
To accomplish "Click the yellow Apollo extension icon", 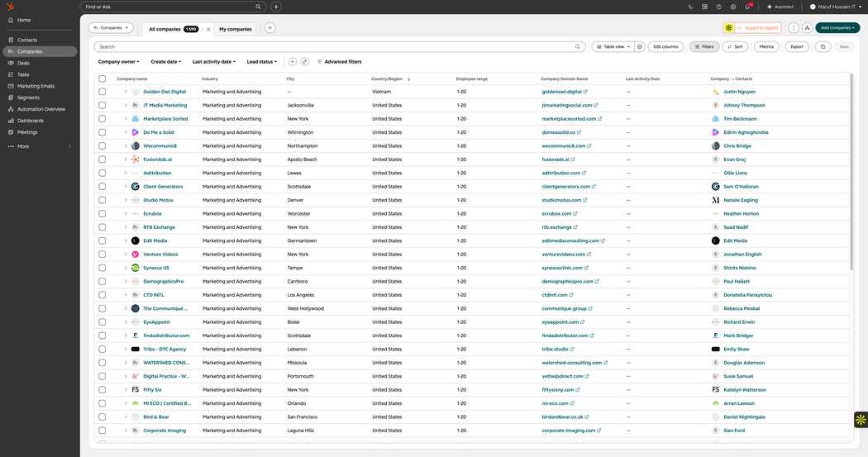I will (728, 27).
